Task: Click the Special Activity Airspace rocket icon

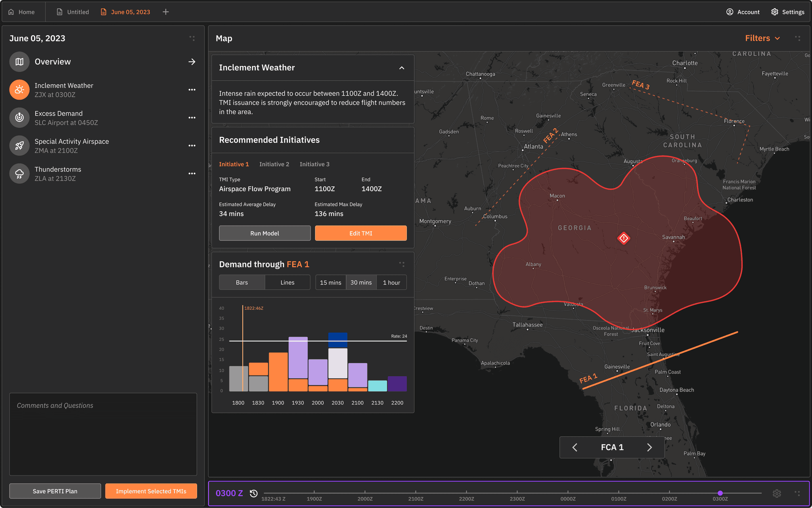Action: tap(19, 146)
